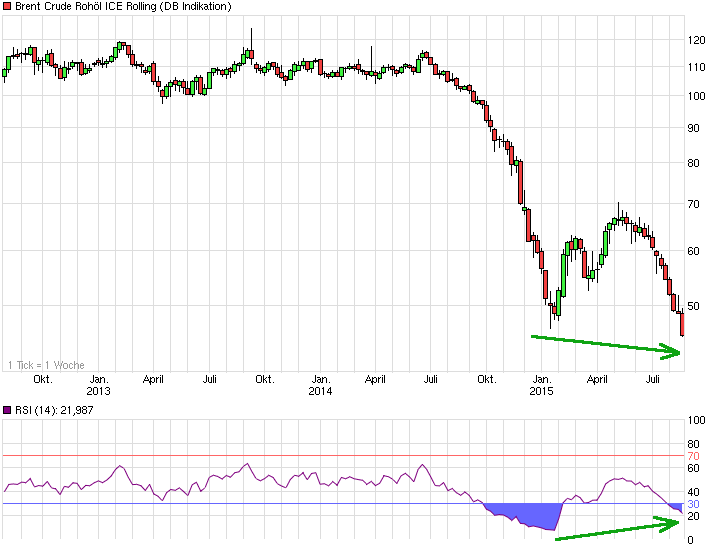This screenshot has height=548, width=726.
Task: Click the blue 30 level on RSI axis
Action: pos(693,504)
